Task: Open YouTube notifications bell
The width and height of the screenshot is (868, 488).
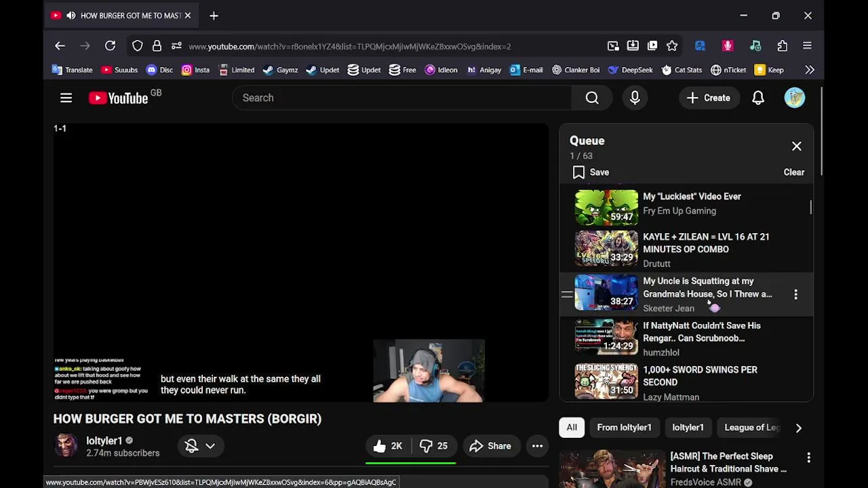Action: coord(758,98)
